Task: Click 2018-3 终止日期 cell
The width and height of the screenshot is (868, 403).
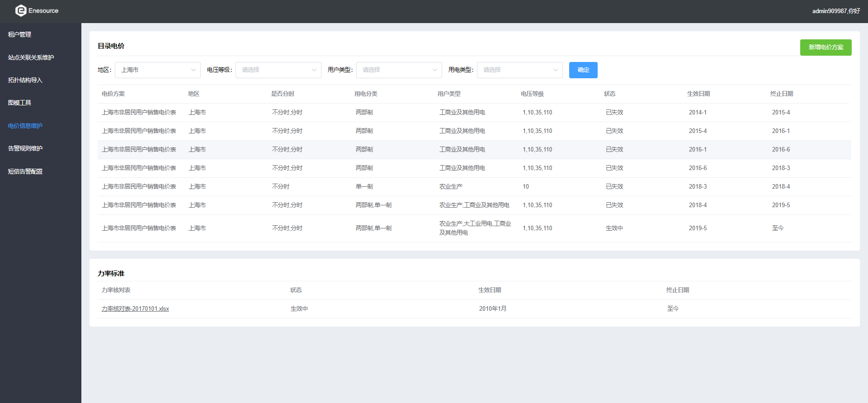Action: click(x=781, y=168)
